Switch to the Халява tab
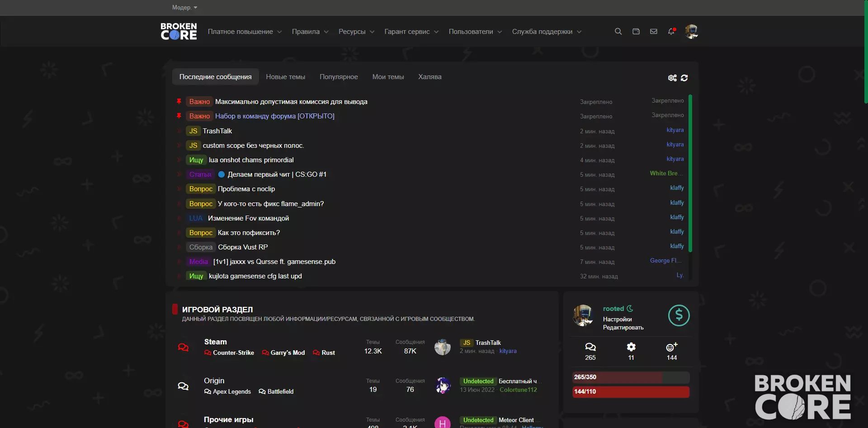This screenshot has width=868, height=428. 430,77
